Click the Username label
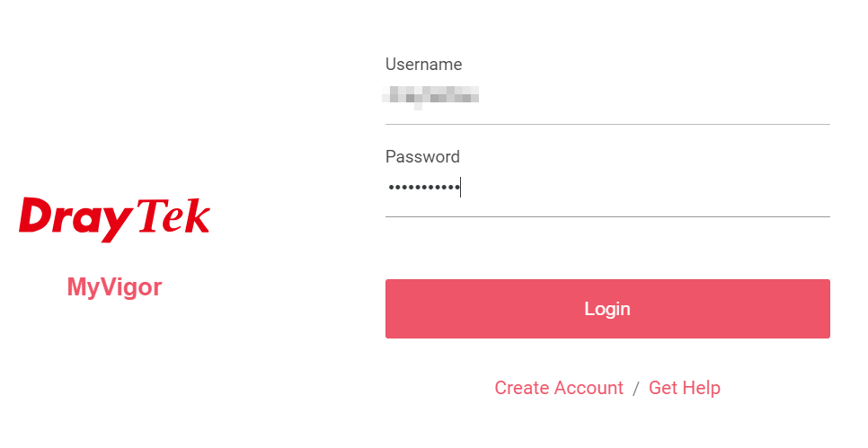868x448 pixels. (x=423, y=64)
